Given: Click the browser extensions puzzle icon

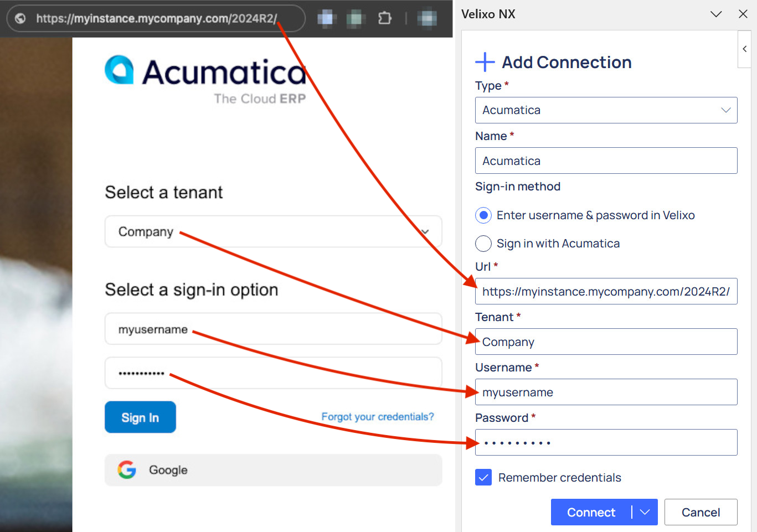Looking at the screenshot, I should 384,18.
